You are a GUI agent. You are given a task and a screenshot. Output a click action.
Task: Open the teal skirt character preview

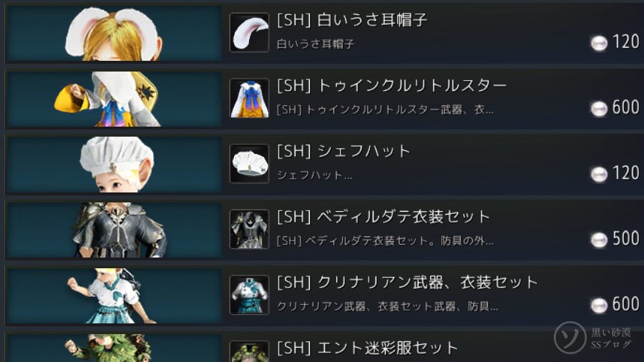(x=114, y=296)
